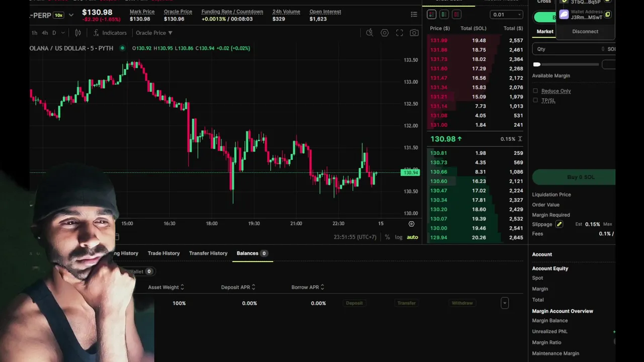Adjust the order size slider handle
644x362 pixels.
537,64
